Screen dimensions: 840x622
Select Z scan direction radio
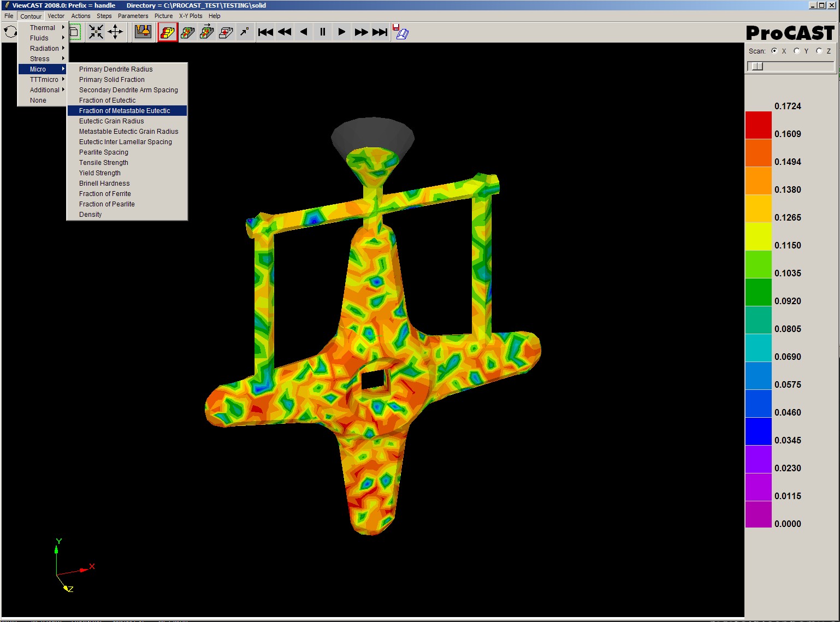point(819,51)
